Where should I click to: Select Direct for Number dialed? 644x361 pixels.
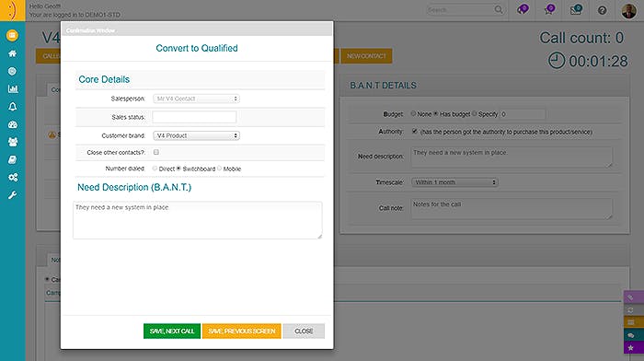[155, 169]
